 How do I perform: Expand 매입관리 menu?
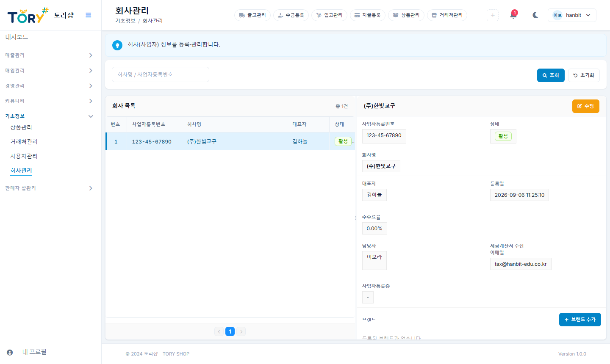(49, 71)
